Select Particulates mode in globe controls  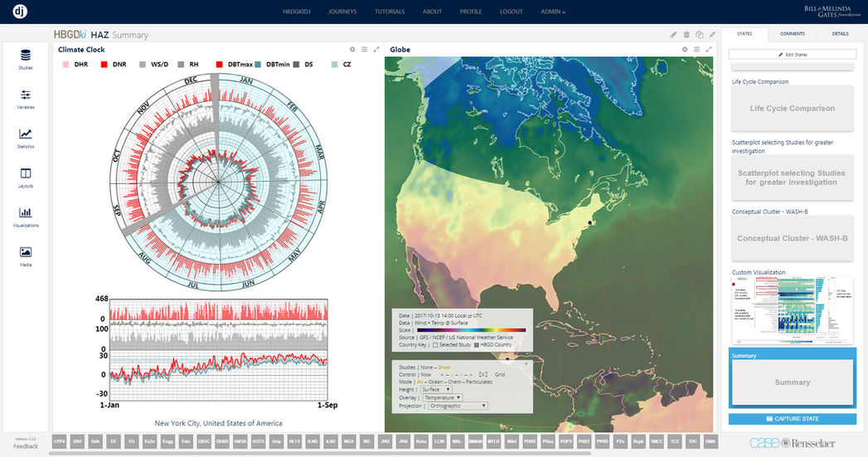click(x=479, y=382)
